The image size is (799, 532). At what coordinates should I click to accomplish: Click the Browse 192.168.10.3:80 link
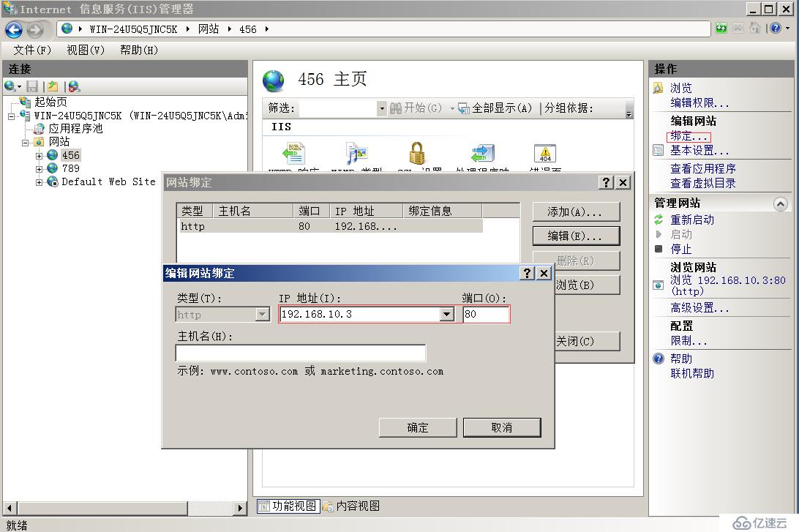tap(727, 285)
